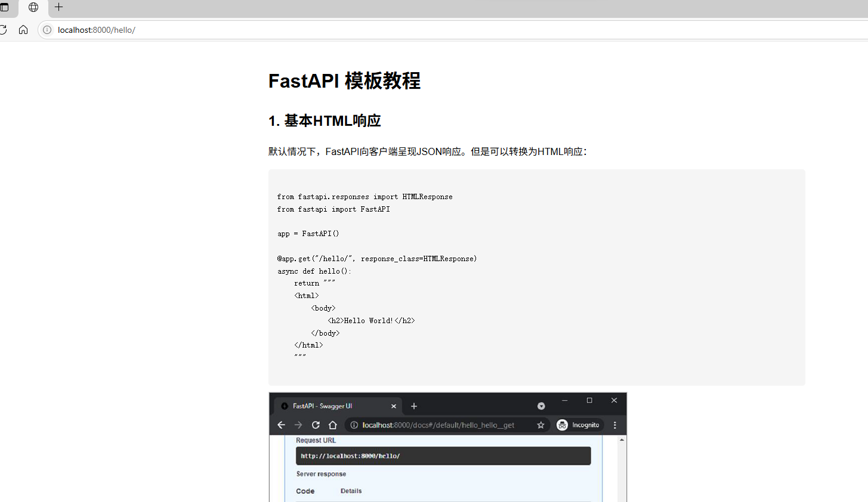Image resolution: width=868 pixels, height=502 pixels.
Task: Close the Swagger UI tab with its X
Action: point(394,406)
